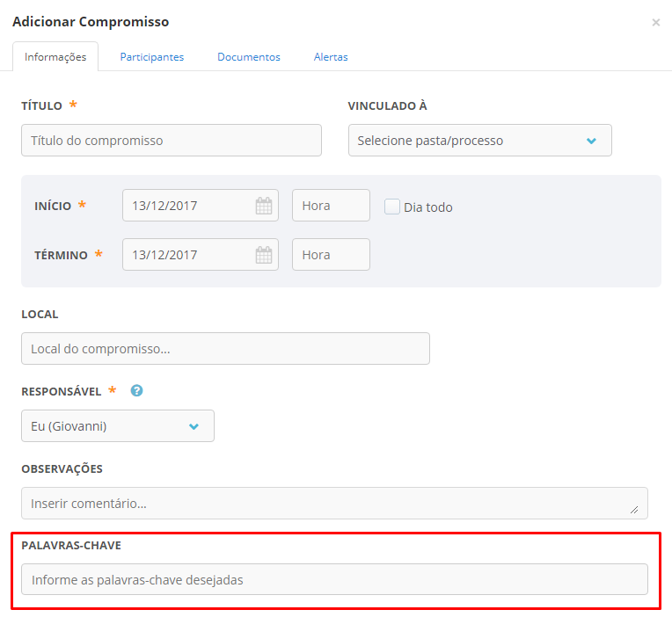
Task: Click the Vinculado à dropdown chevron arrow
Action: (591, 141)
